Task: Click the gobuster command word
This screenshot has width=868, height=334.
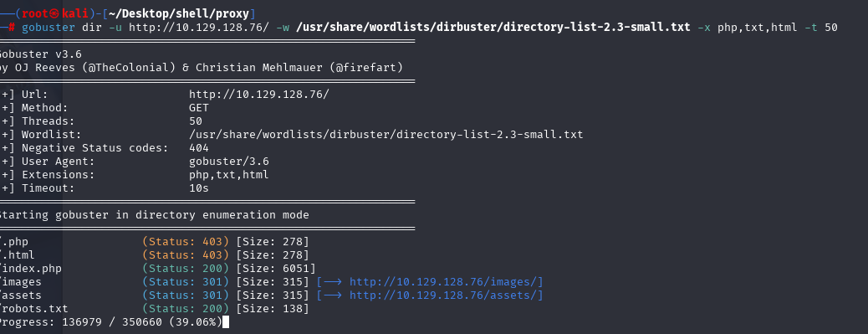Action: tap(49, 28)
